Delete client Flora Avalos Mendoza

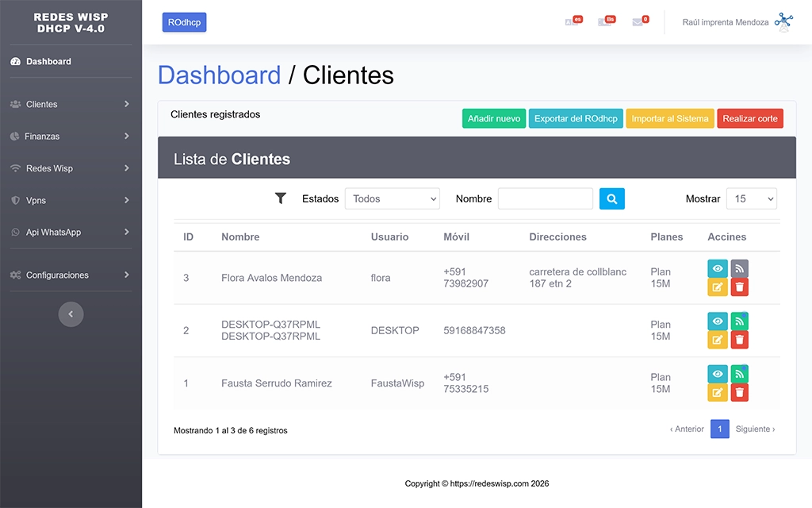739,287
